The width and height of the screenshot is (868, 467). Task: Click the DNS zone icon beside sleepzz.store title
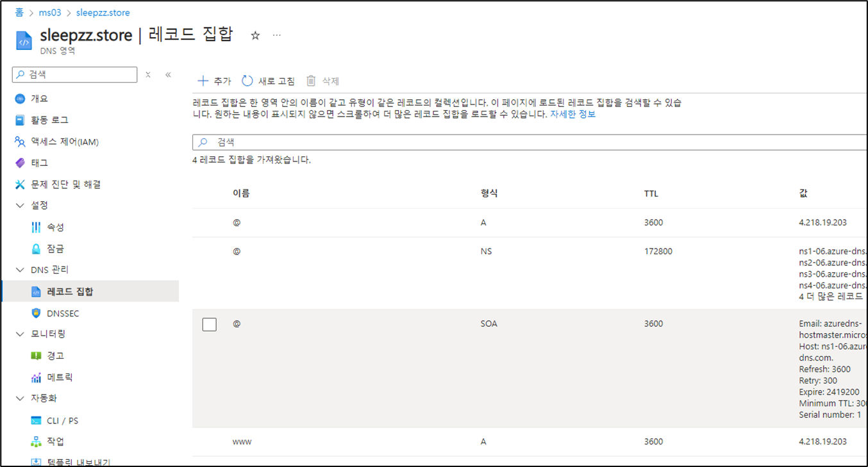pyautogui.click(x=24, y=41)
